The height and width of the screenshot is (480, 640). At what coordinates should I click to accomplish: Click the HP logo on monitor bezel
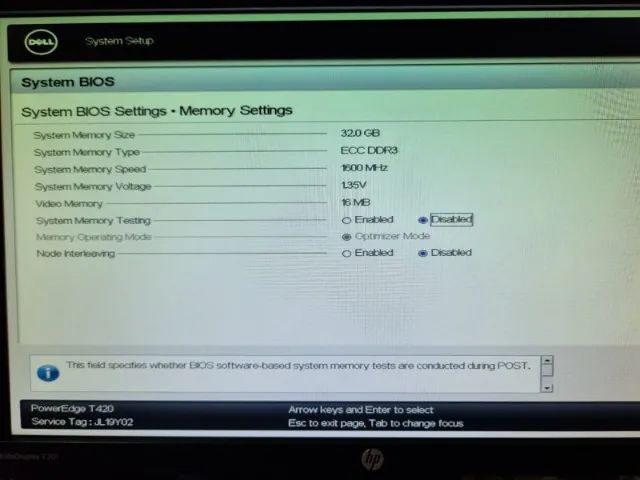[x=372, y=459]
